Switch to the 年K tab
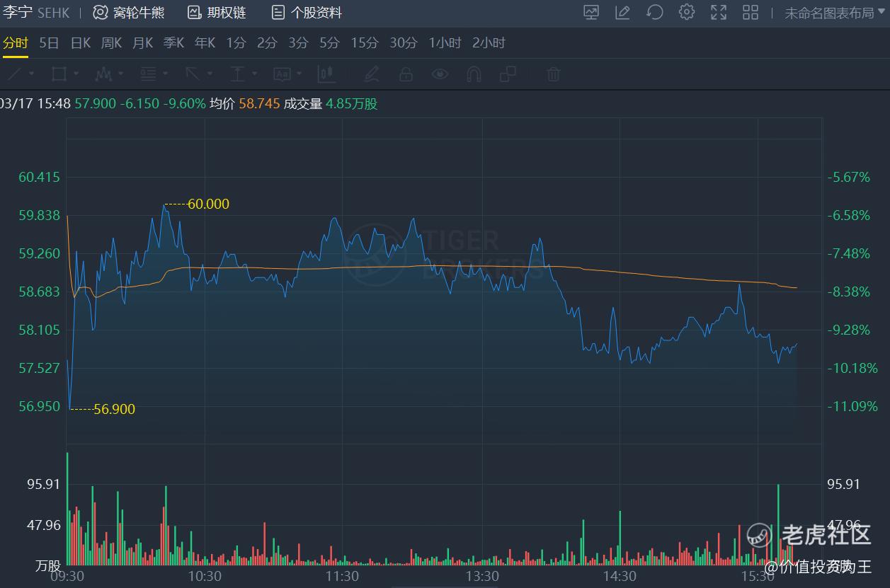890x588 pixels. pyautogui.click(x=205, y=43)
